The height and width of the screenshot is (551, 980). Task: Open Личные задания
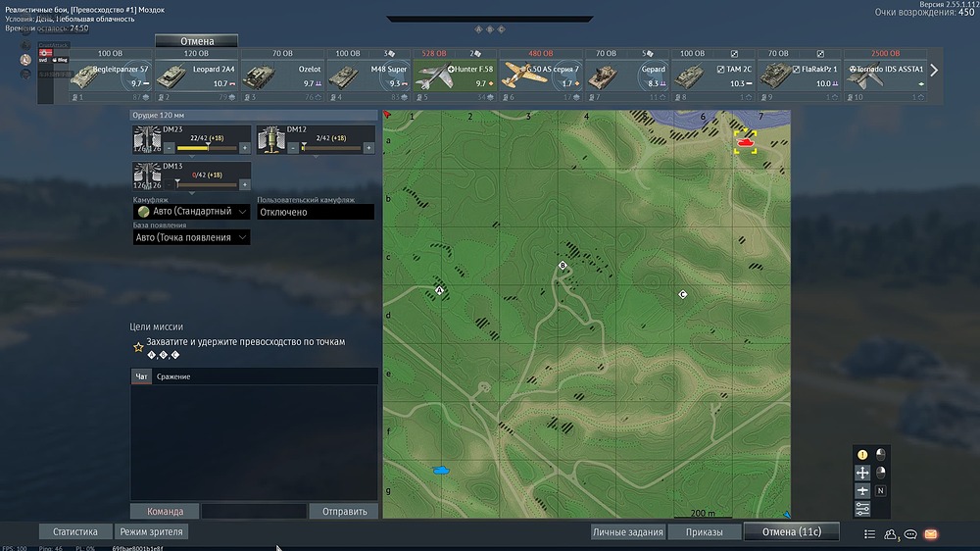[627, 532]
